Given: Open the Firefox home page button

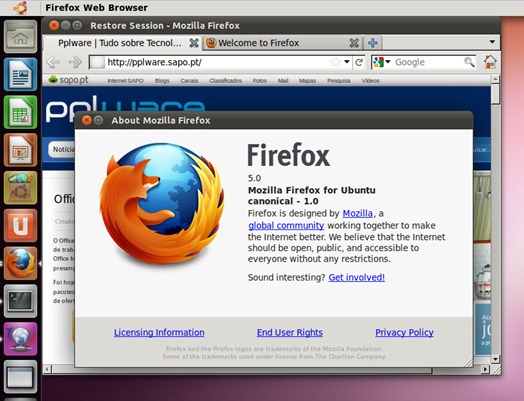Looking at the screenshot, I should pyautogui.click(x=490, y=62).
